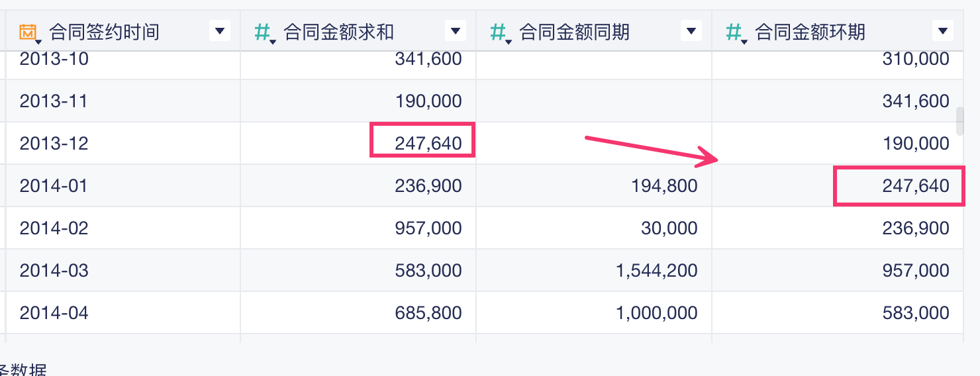The width and height of the screenshot is (980, 376).
Task: Click the 1,544,200 value cell
Action: pos(656,271)
